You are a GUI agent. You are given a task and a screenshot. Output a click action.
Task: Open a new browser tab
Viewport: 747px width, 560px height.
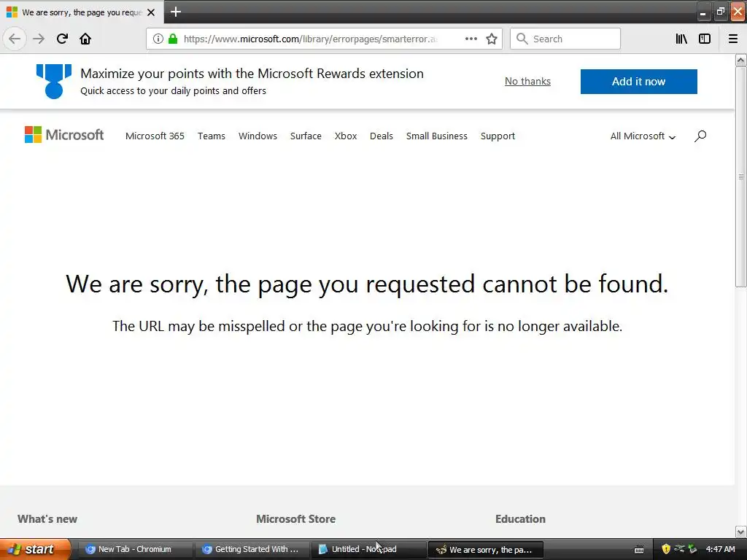tap(176, 12)
